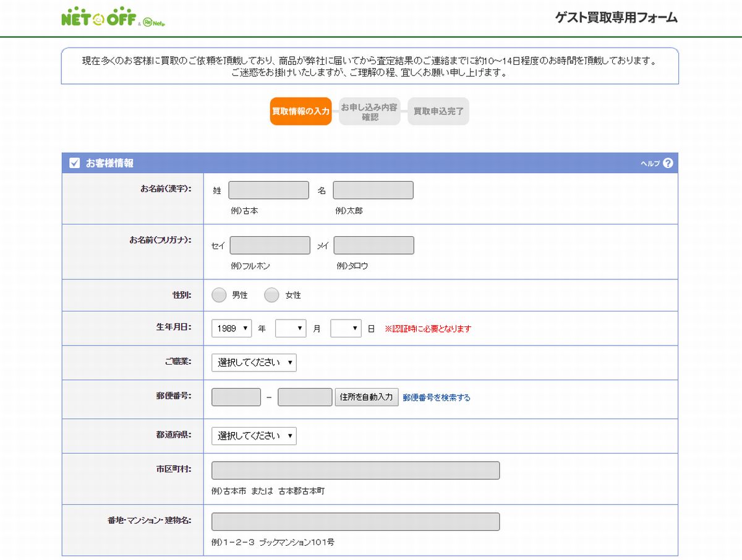The height and width of the screenshot is (560, 742).
Task: Open the 郵便番号を検索する link
Action: (437, 397)
